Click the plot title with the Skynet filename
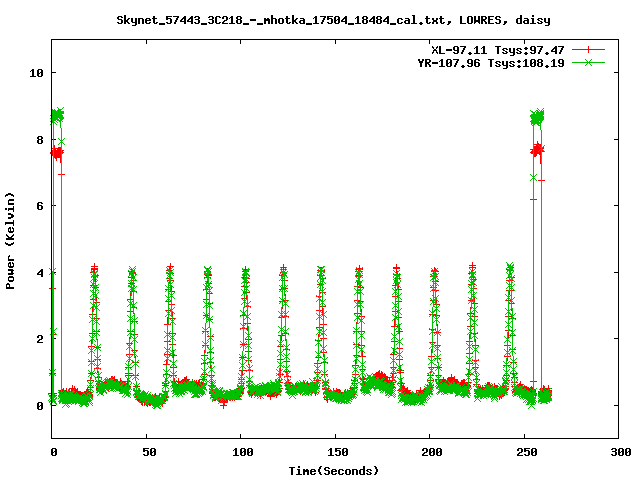The image size is (640, 480). [333, 20]
